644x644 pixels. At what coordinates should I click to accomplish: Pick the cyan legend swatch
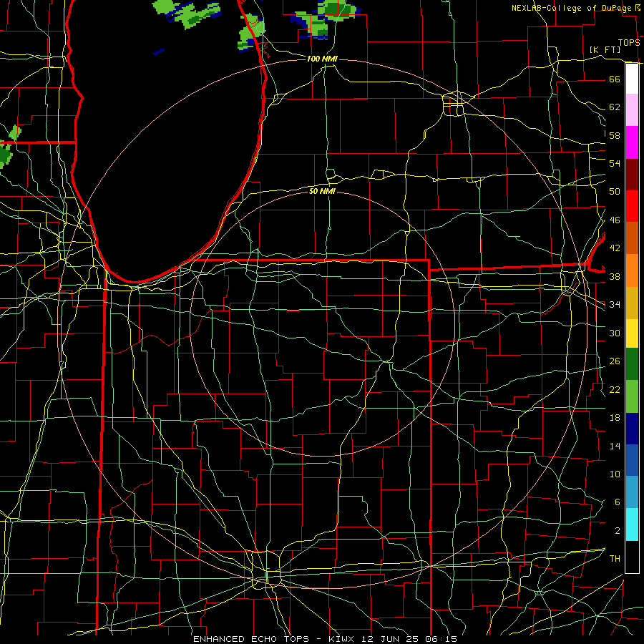coord(632,525)
